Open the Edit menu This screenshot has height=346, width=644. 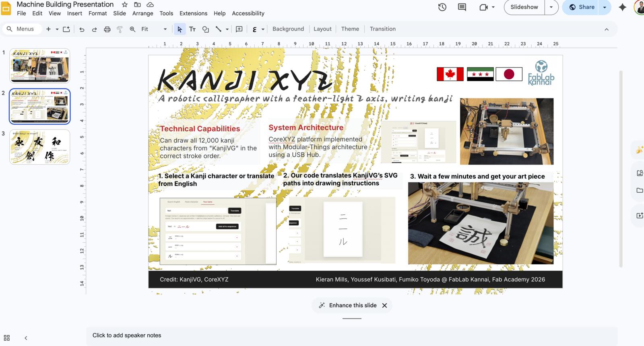(x=37, y=13)
